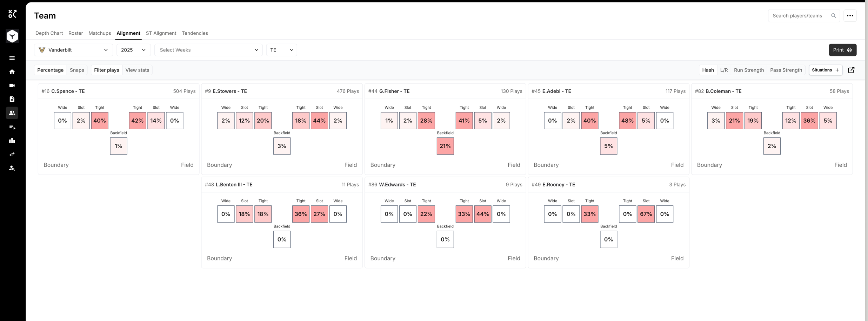Open the document icon in sidebar
This screenshot has width=868, height=321.
tap(12, 99)
